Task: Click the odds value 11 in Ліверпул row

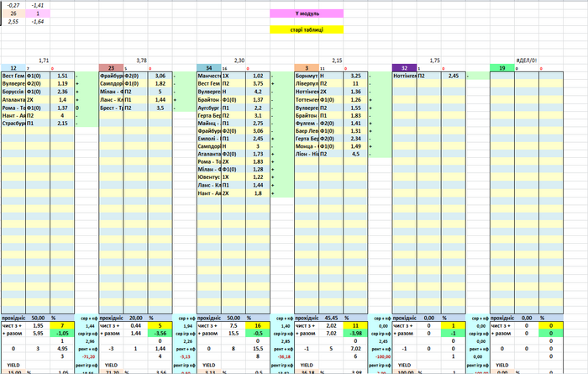Action: coord(355,84)
